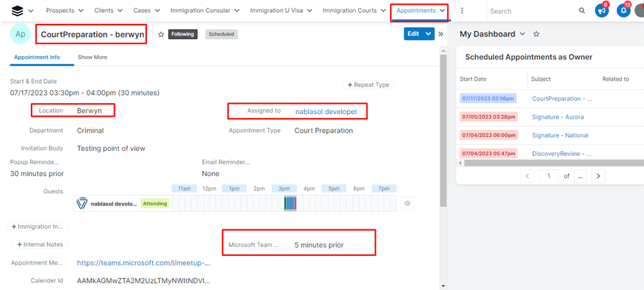644x290 pixels.
Task: Open the megaphone announcements icon
Action: click(601, 11)
